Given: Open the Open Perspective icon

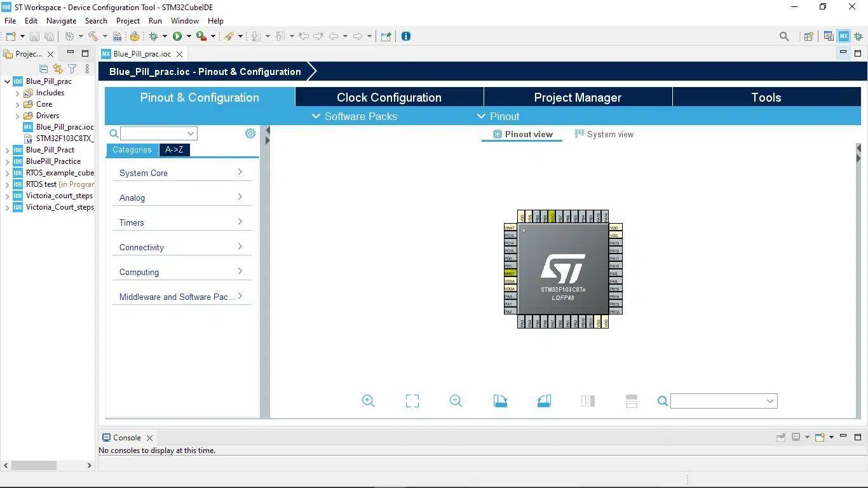Looking at the screenshot, I should pos(808,37).
